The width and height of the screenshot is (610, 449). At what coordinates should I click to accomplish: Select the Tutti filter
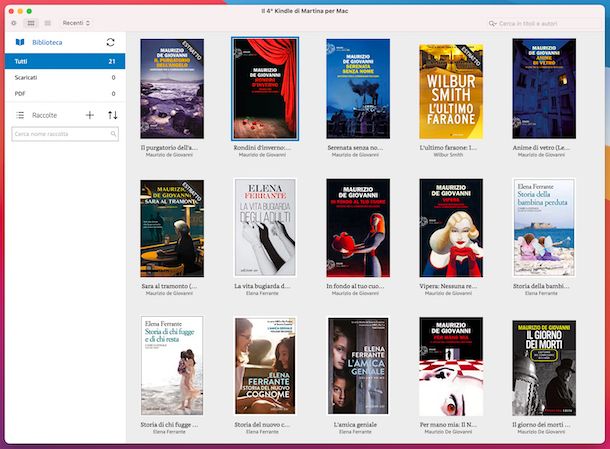point(65,61)
